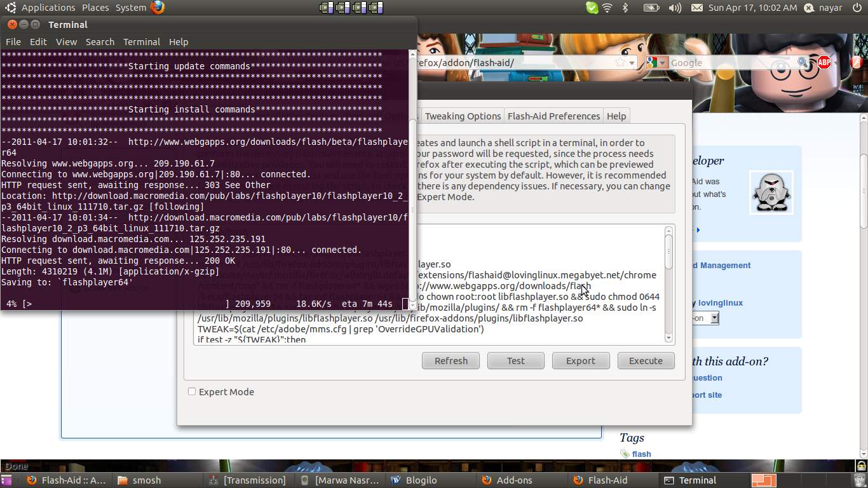Open the lovinglinux author link
This screenshot has width=868, height=488.
click(x=721, y=303)
